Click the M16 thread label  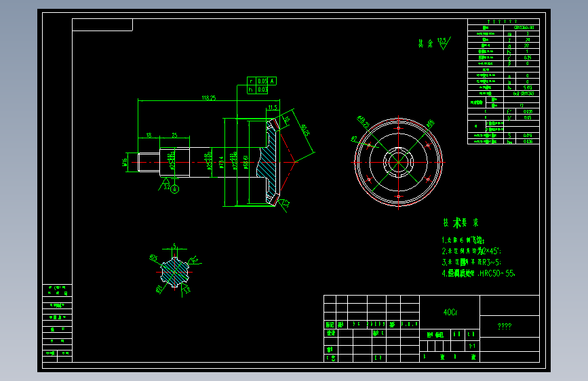[x=125, y=162]
